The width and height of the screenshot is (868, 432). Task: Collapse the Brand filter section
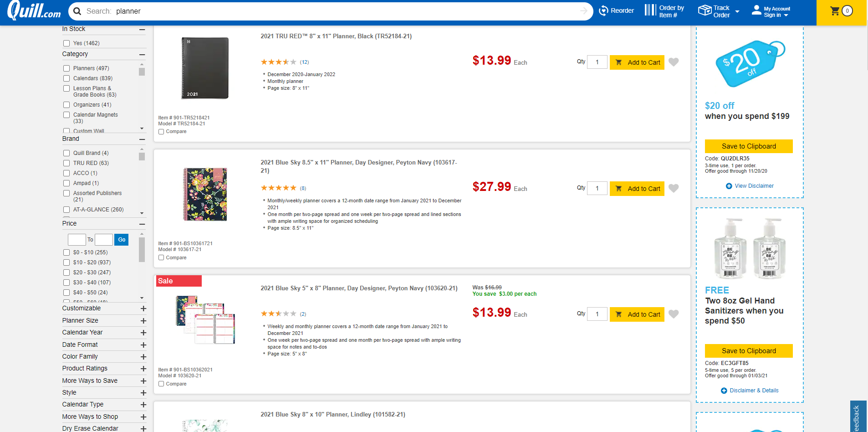[142, 139]
